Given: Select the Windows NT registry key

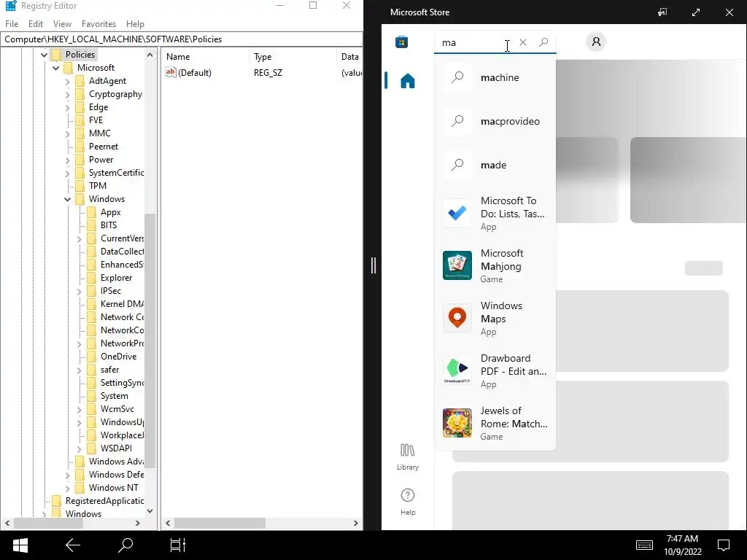Looking at the screenshot, I should coord(113,488).
